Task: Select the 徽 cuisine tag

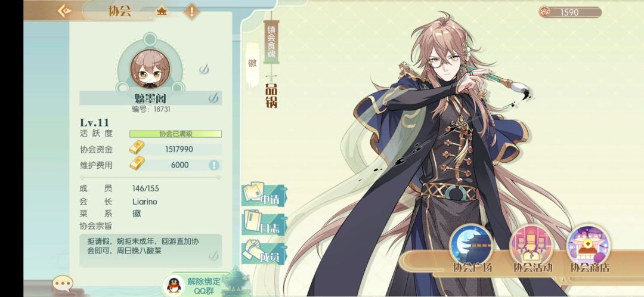Action: [252, 64]
